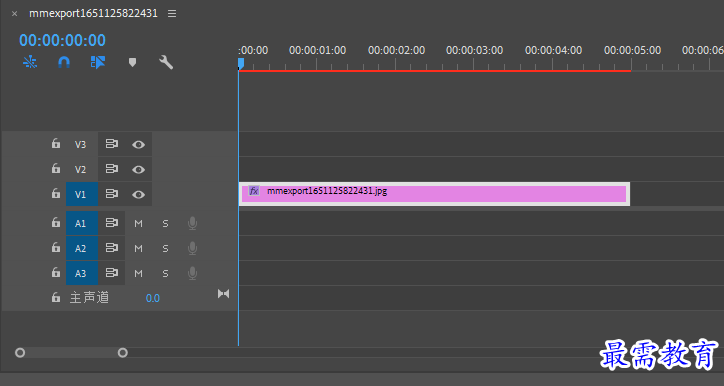Image resolution: width=724 pixels, height=386 pixels.
Task: Hide track V1 output with eye
Action: 138,194
